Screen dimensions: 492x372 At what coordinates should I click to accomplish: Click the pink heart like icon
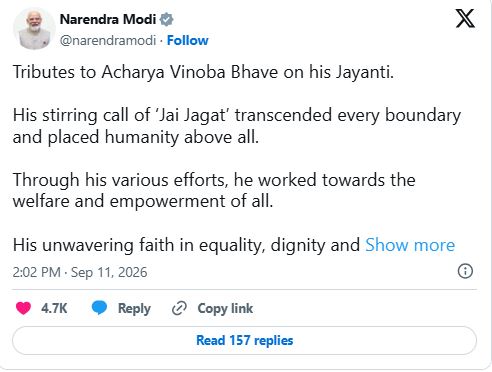(x=23, y=308)
